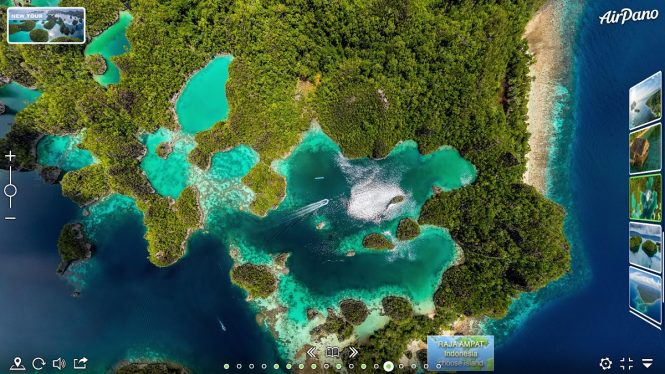Open the book description icon
The image size is (665, 374).
coord(332,352)
